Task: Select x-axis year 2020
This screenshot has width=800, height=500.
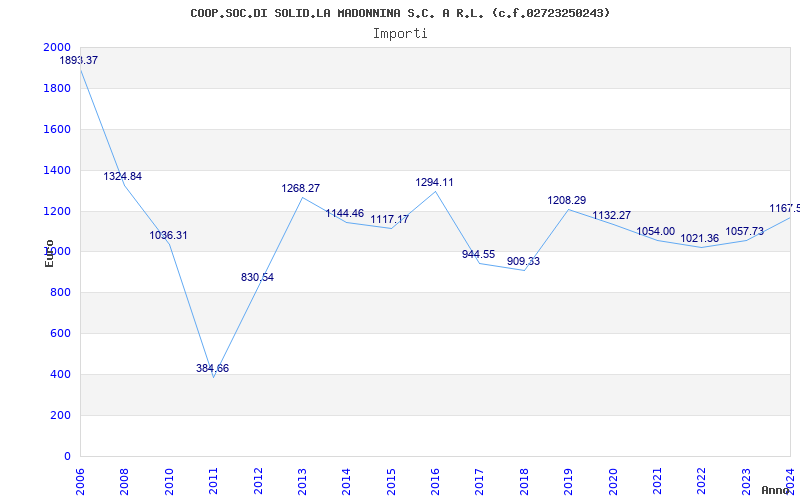Action: click(x=613, y=481)
